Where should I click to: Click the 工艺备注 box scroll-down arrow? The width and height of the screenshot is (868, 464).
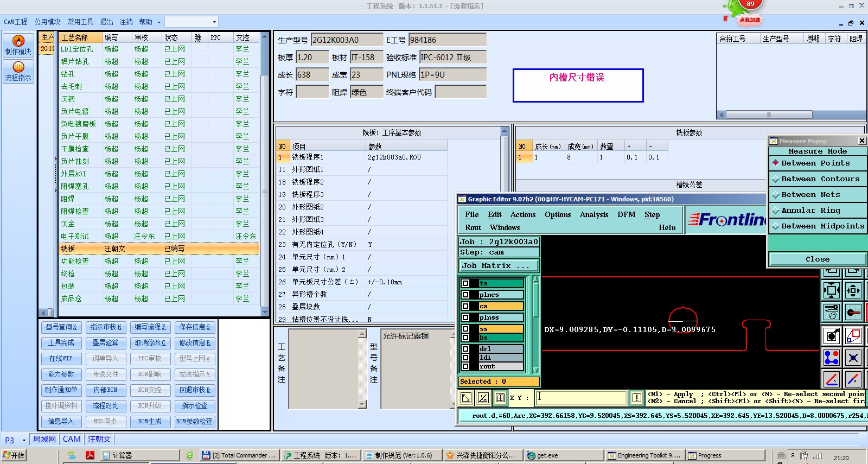pyautogui.click(x=362, y=404)
